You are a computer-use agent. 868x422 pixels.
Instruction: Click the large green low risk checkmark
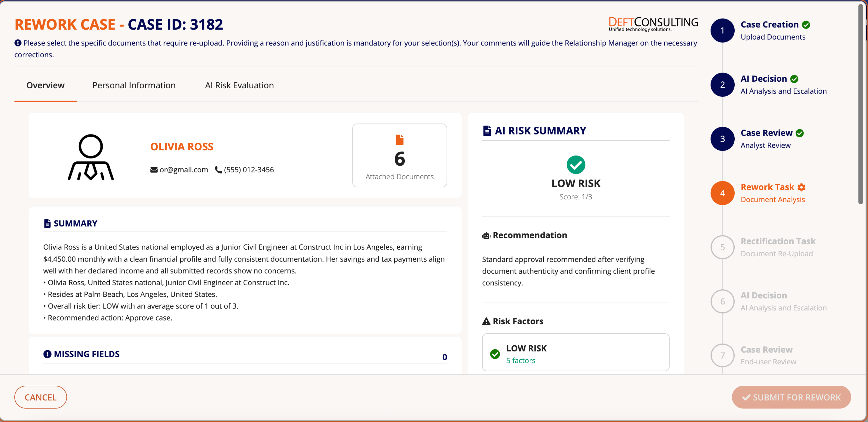tap(576, 165)
